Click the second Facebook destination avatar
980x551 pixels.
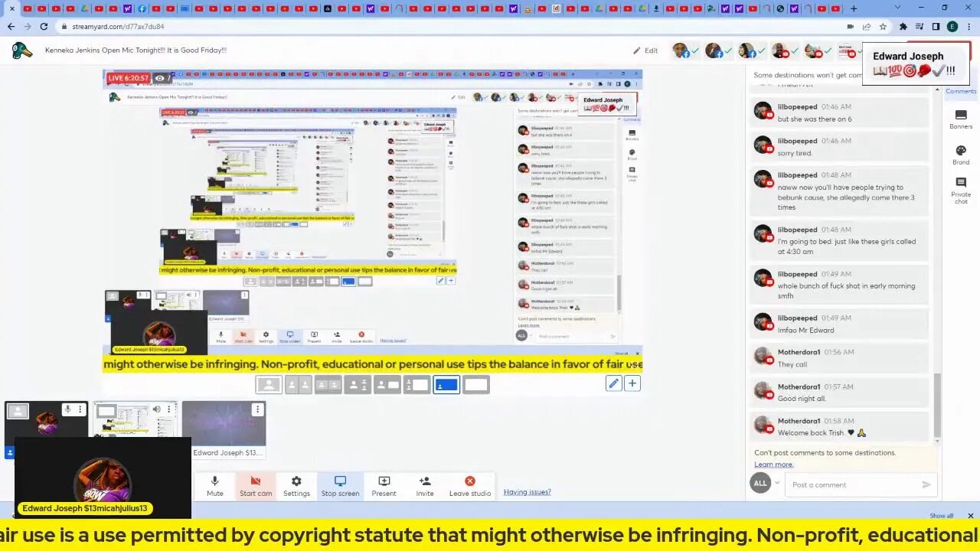tap(714, 51)
